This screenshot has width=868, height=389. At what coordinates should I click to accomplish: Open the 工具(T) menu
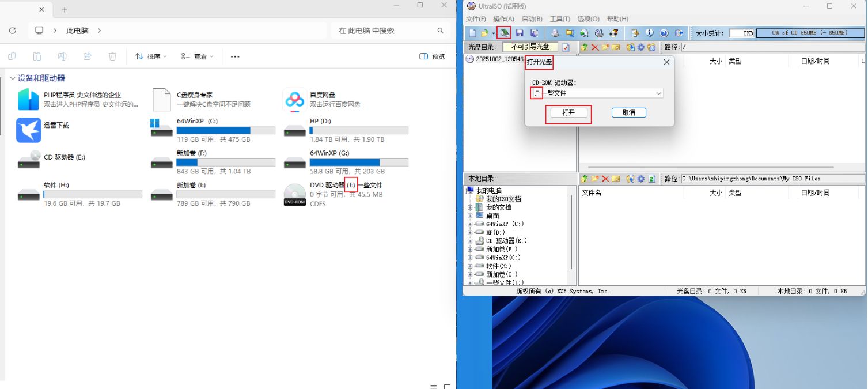coord(560,19)
